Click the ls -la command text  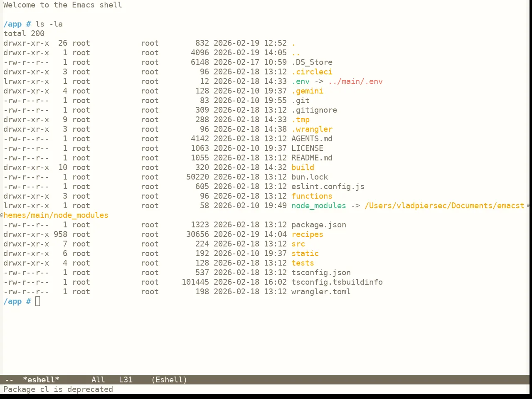[x=49, y=24]
